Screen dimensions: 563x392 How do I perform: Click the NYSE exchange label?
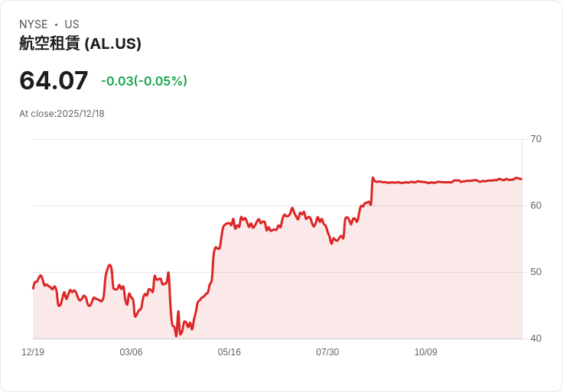coord(33,24)
